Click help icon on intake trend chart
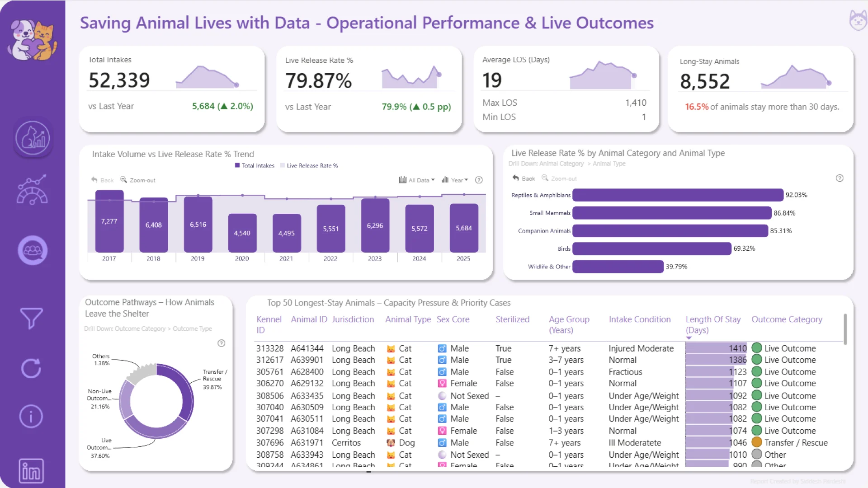The height and width of the screenshot is (488, 868). tap(479, 180)
